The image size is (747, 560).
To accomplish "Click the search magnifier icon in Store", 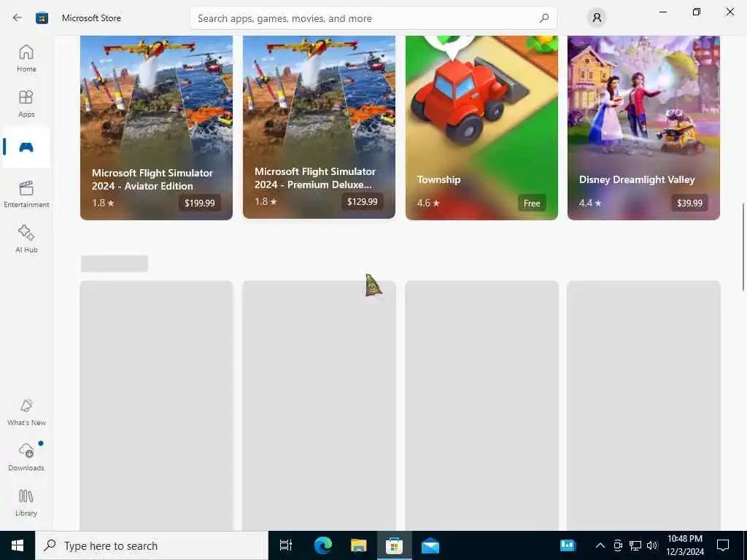I will click(x=544, y=18).
